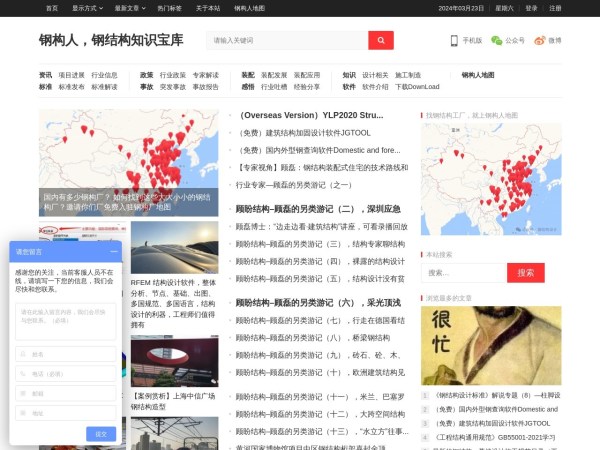
Task: Open the 行业信息 sub-category
Action: point(104,75)
